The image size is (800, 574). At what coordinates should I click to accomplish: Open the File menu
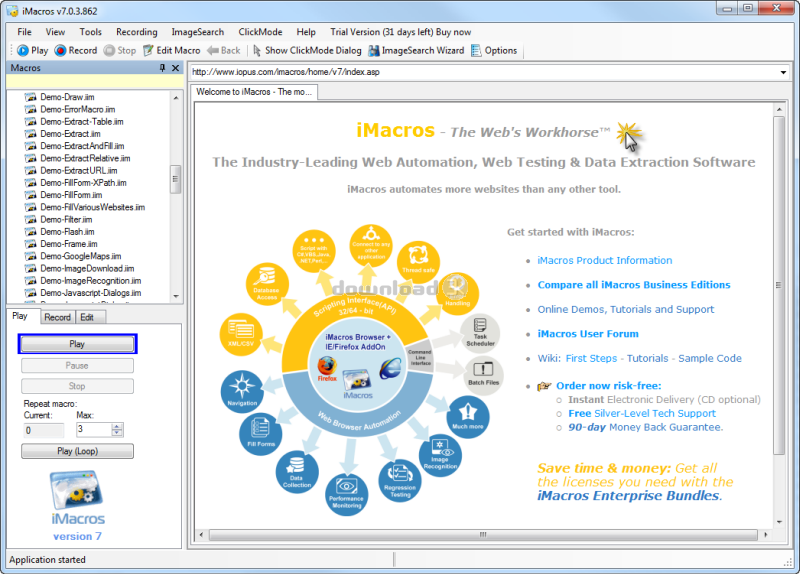click(x=24, y=32)
